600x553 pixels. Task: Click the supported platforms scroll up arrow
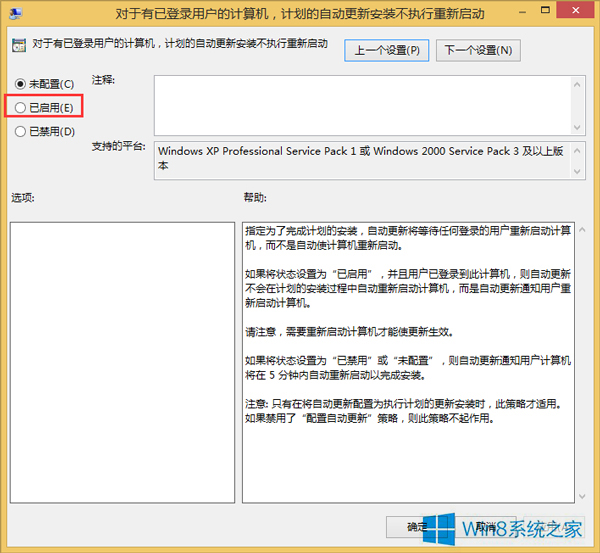click(x=577, y=151)
